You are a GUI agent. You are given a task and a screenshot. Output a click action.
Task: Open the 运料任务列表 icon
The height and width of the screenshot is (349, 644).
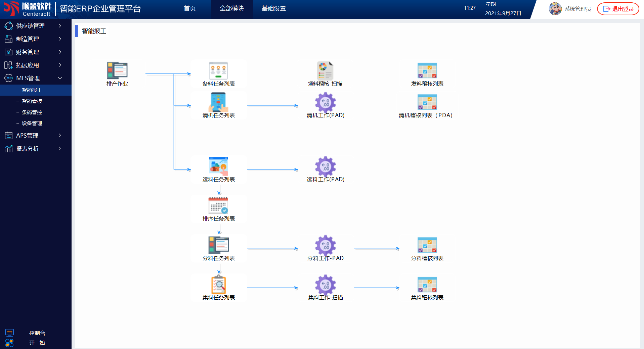point(218,166)
